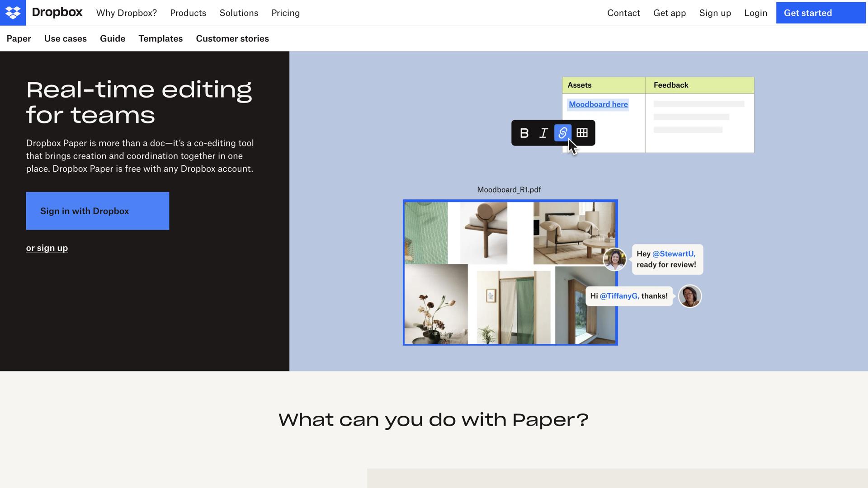Select the Bold formatting icon
Image resolution: width=868 pixels, height=488 pixels.
pyautogui.click(x=524, y=133)
